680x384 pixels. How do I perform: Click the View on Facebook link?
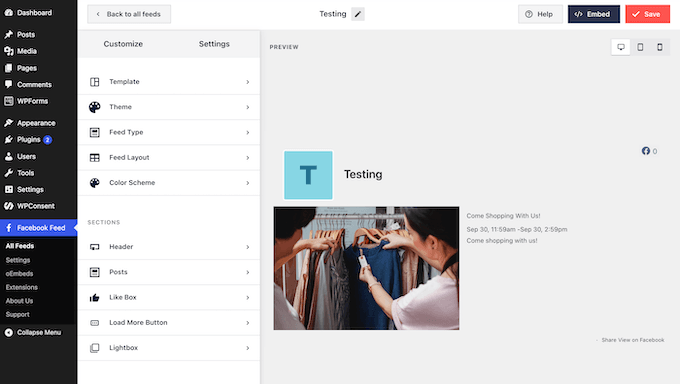[641, 340]
